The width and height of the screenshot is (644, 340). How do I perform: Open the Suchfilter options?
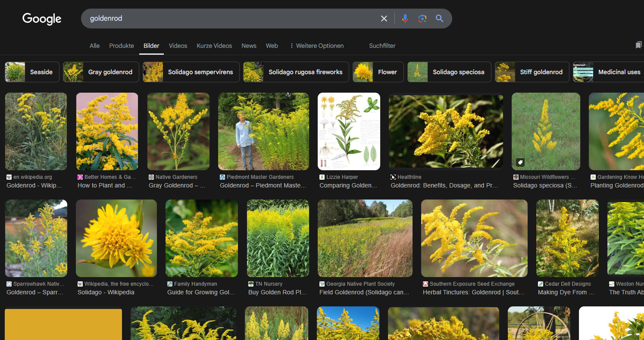pyautogui.click(x=382, y=46)
